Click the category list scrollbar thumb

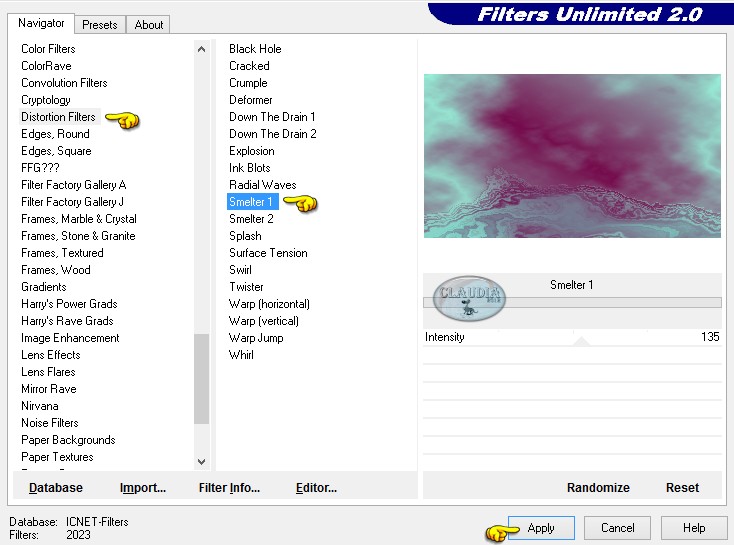pyautogui.click(x=201, y=378)
